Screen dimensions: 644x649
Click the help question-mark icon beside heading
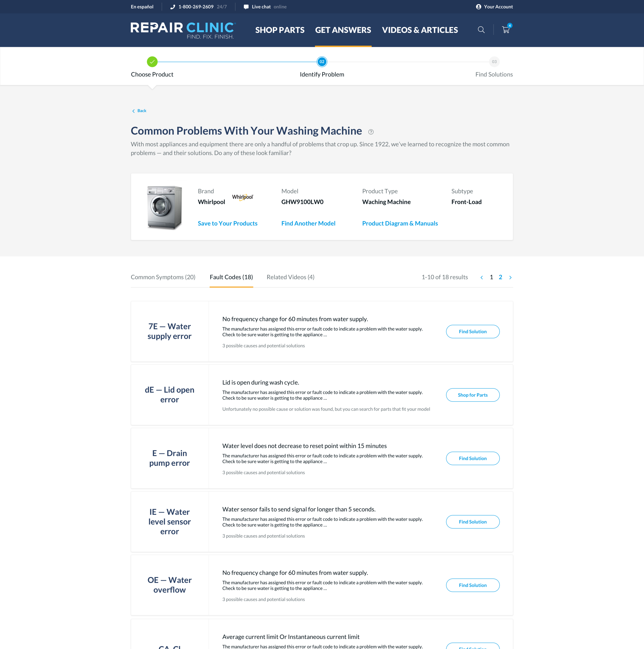coord(371,132)
